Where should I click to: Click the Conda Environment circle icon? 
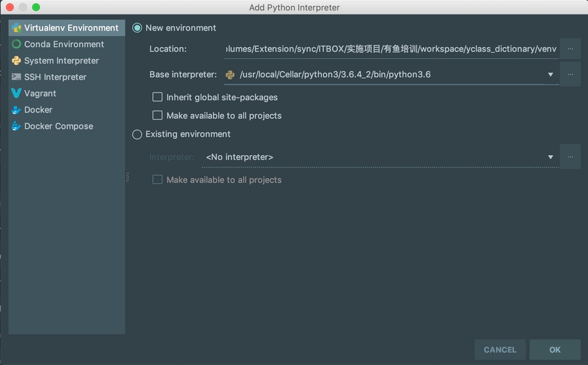[x=16, y=44]
